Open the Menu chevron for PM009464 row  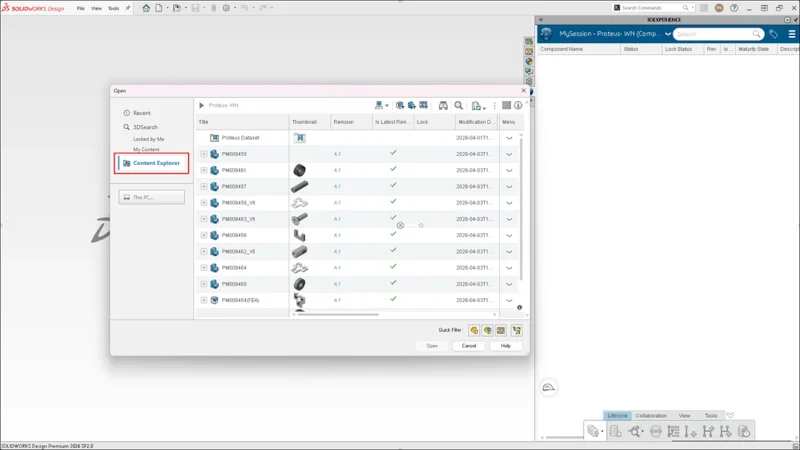click(x=509, y=268)
